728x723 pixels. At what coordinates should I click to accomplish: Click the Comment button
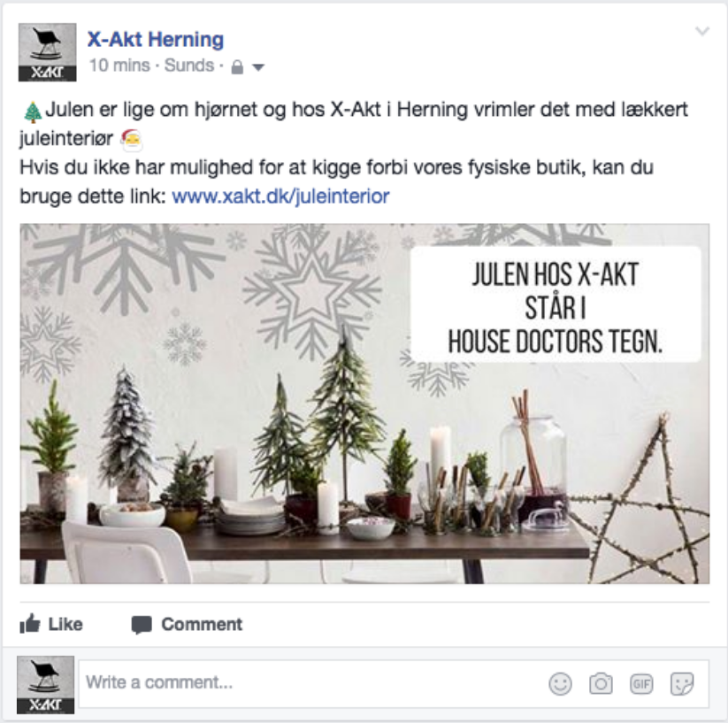click(x=187, y=625)
